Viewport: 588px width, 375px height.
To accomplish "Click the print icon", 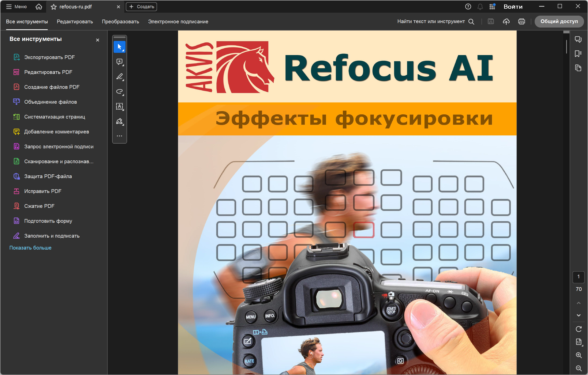I will point(522,22).
